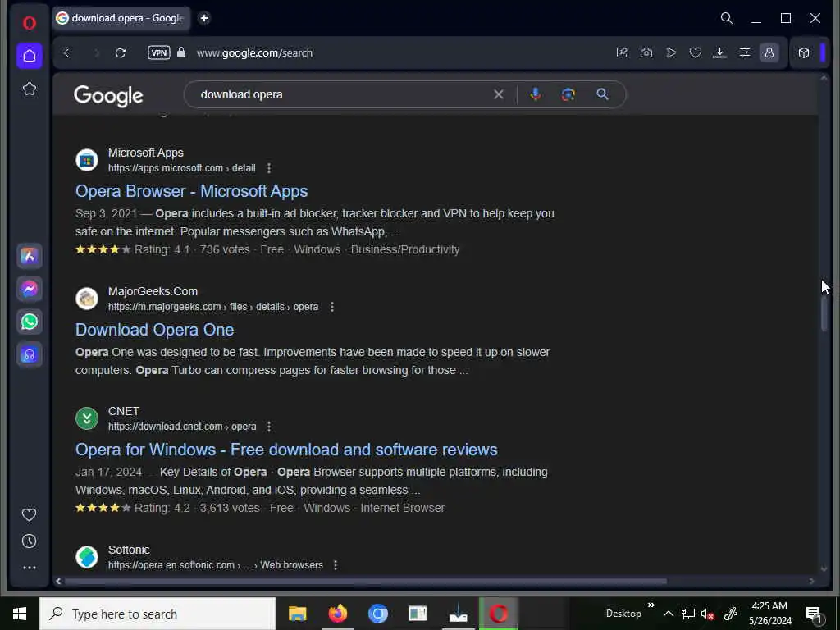840x630 pixels.
Task: Submit search with the magnifier button
Action: (x=603, y=94)
